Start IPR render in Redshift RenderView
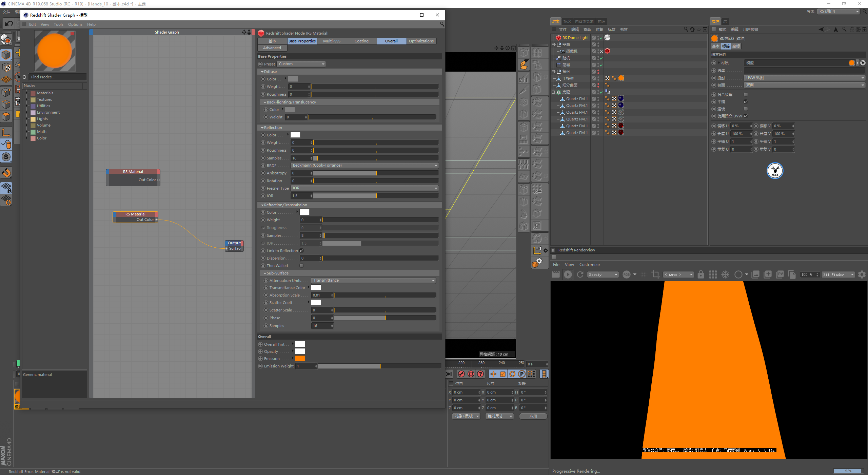868x475 pixels. (x=568, y=274)
